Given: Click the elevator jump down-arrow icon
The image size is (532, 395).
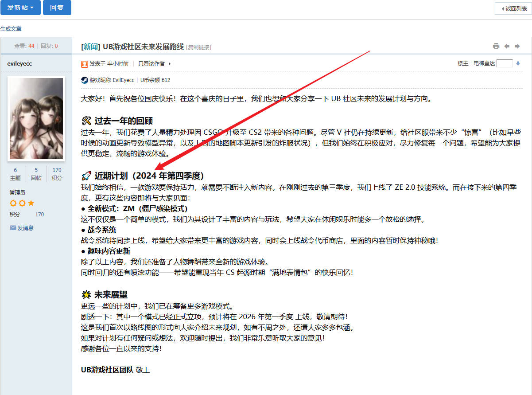Looking at the screenshot, I should (x=518, y=63).
